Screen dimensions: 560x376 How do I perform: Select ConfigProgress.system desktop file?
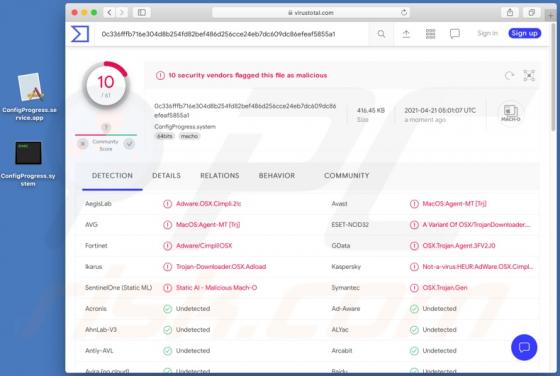click(x=28, y=164)
